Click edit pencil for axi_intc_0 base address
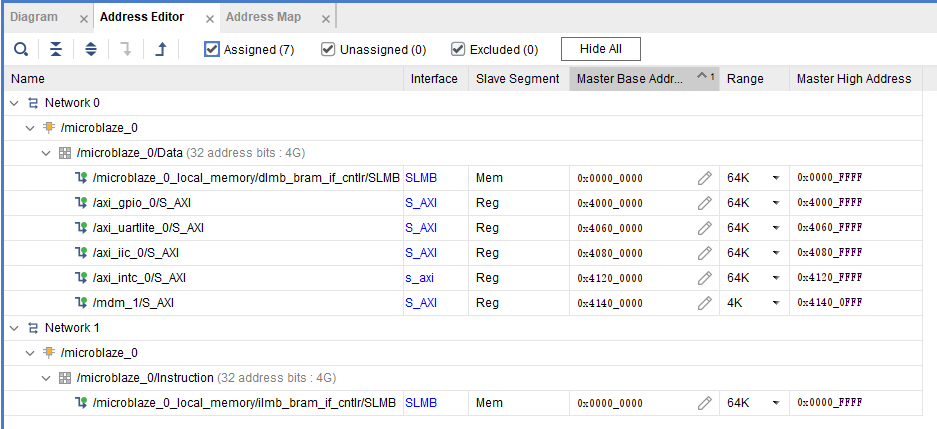Image resolution: width=937 pixels, height=429 pixels. point(705,278)
